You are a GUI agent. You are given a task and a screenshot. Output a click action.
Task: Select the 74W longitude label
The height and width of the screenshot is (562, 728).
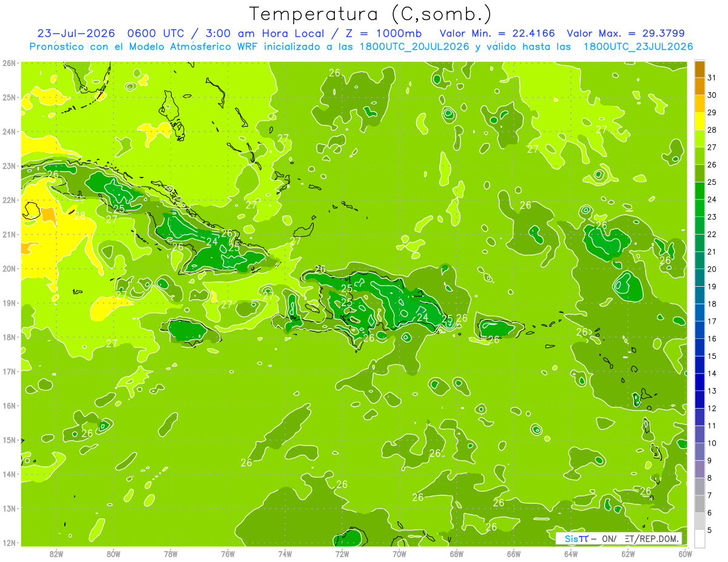pyautogui.click(x=285, y=554)
